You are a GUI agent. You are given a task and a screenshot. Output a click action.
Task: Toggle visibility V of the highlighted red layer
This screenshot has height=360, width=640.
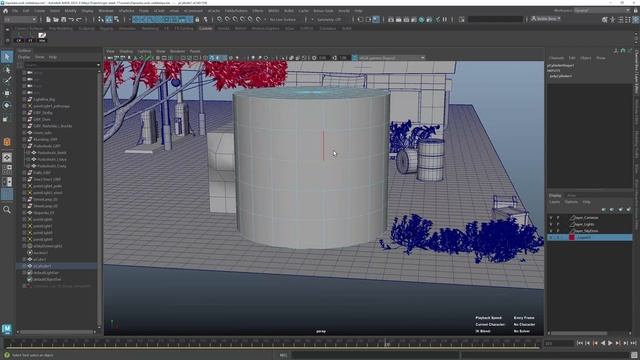click(x=551, y=238)
